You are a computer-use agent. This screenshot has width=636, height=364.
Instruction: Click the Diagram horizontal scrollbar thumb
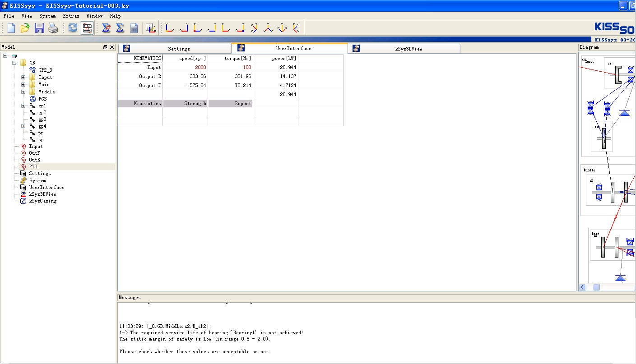point(596,287)
